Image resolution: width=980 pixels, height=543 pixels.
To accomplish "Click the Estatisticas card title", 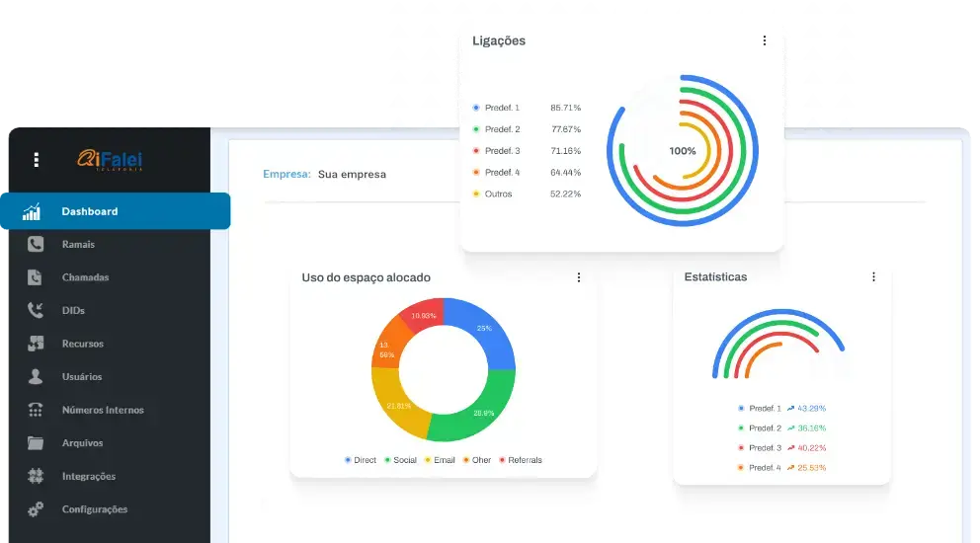I will click(715, 276).
